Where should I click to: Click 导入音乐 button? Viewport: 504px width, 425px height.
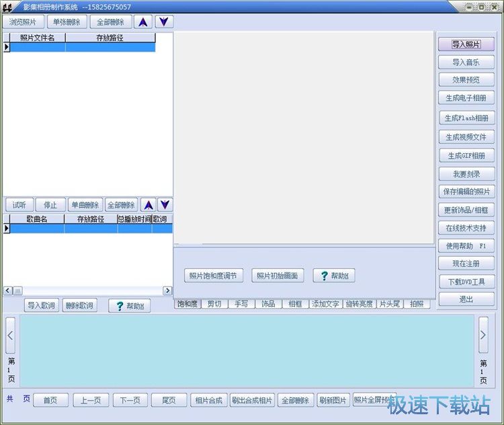[466, 62]
